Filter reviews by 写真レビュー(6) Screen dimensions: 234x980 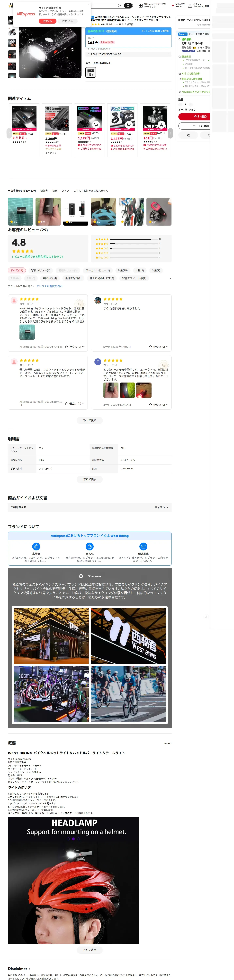click(x=40, y=270)
